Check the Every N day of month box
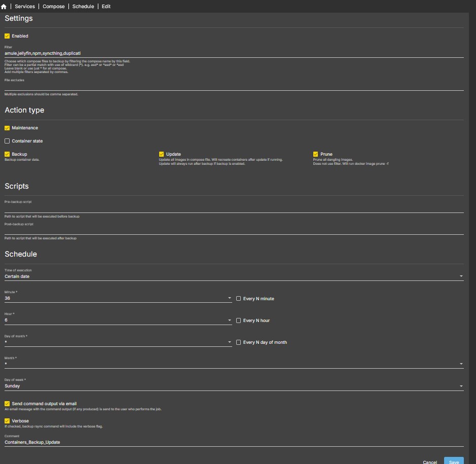The image size is (476, 464). 239,342
